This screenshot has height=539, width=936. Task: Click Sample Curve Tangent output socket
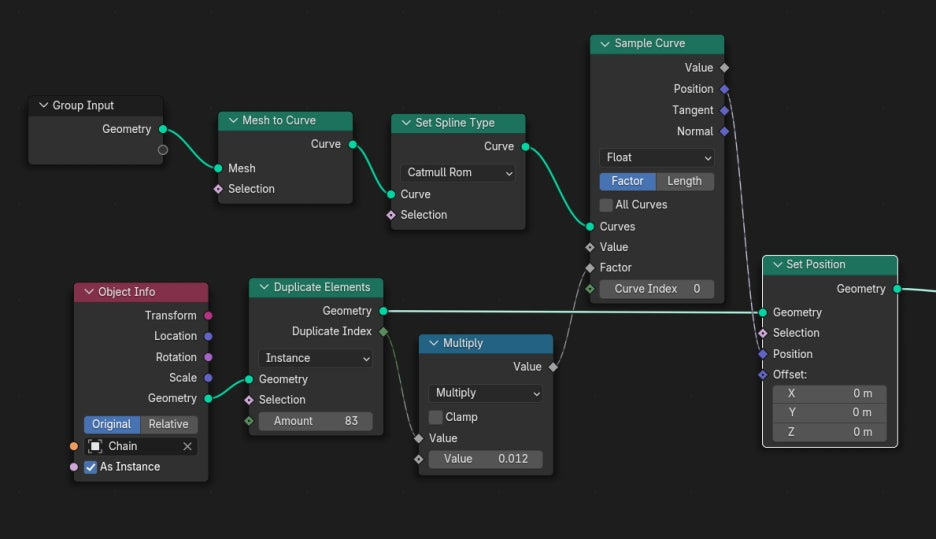(x=725, y=110)
